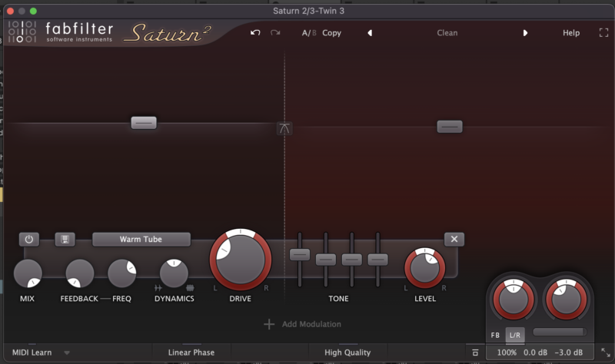Image resolution: width=615 pixels, height=364 pixels.
Task: Open the Help menu
Action: pos(571,33)
